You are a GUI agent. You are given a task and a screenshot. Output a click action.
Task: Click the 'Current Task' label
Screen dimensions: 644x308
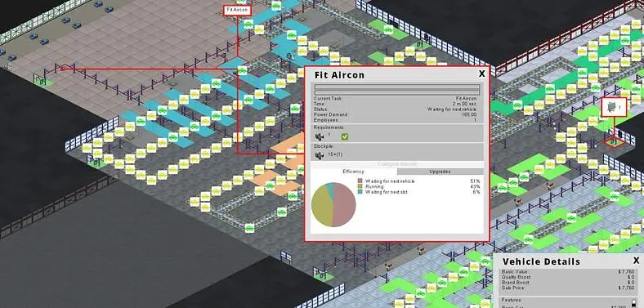point(328,99)
